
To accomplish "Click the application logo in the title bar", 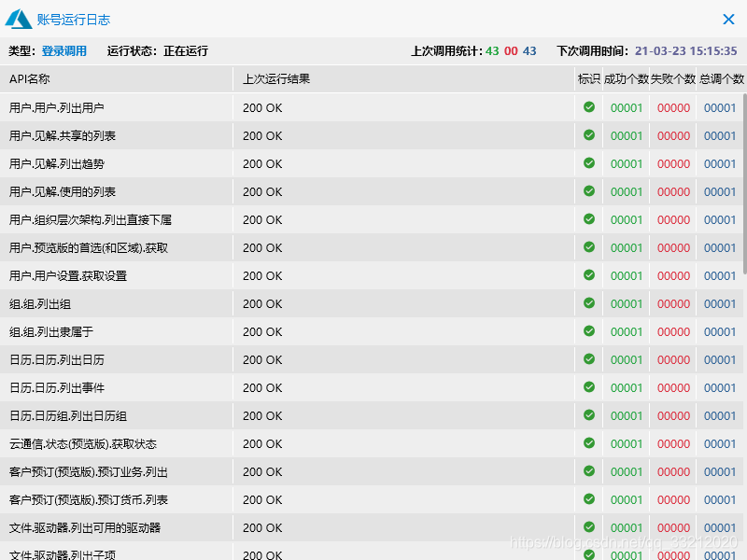I will coord(17,19).
